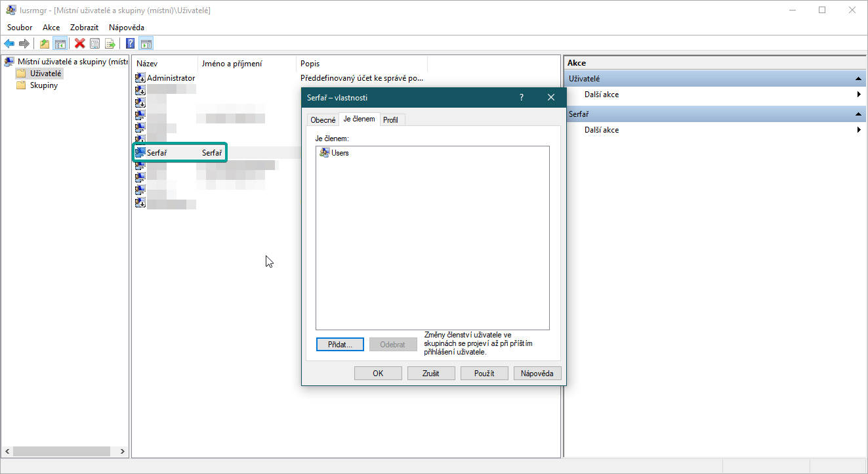Apply changes with the Použít button
868x474 pixels.
tap(484, 373)
